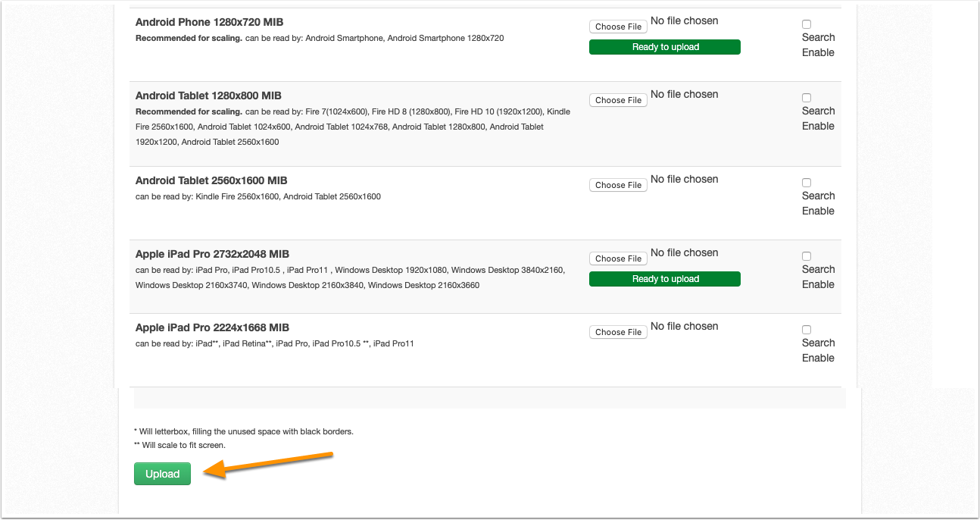Choose File for Apple iPad Pro 2732x2048

pyautogui.click(x=618, y=258)
